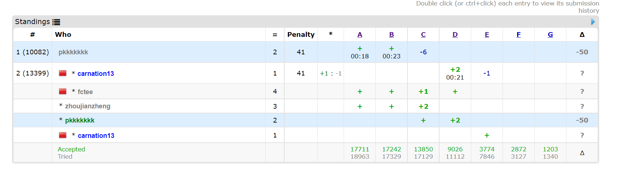644x174 pixels.
Task: Open problem G link
Action: click(550, 35)
